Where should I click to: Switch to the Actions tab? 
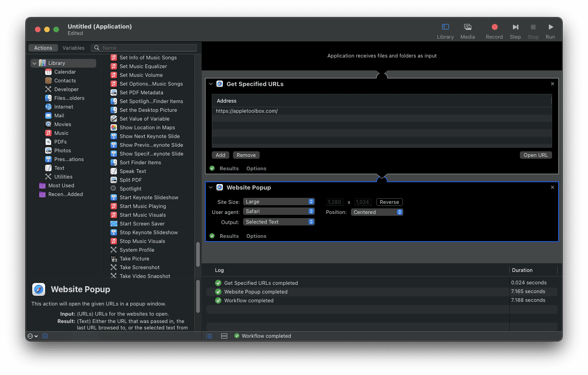tap(43, 48)
